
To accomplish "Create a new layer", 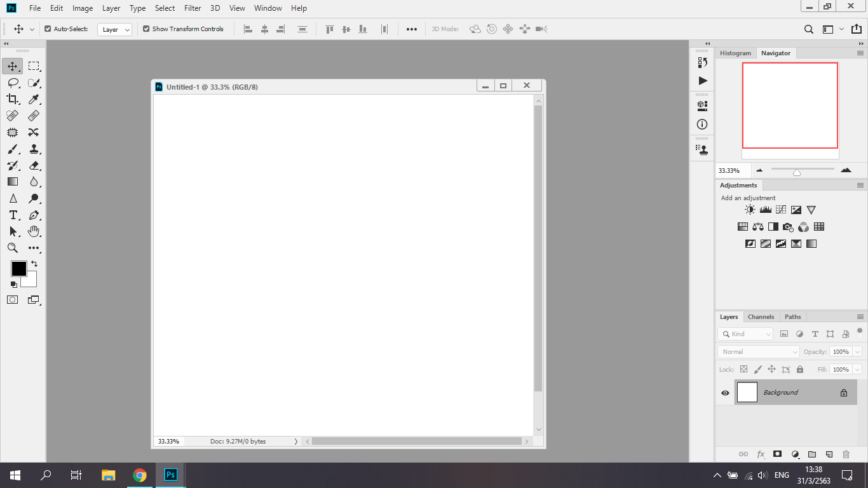I will click(x=829, y=454).
